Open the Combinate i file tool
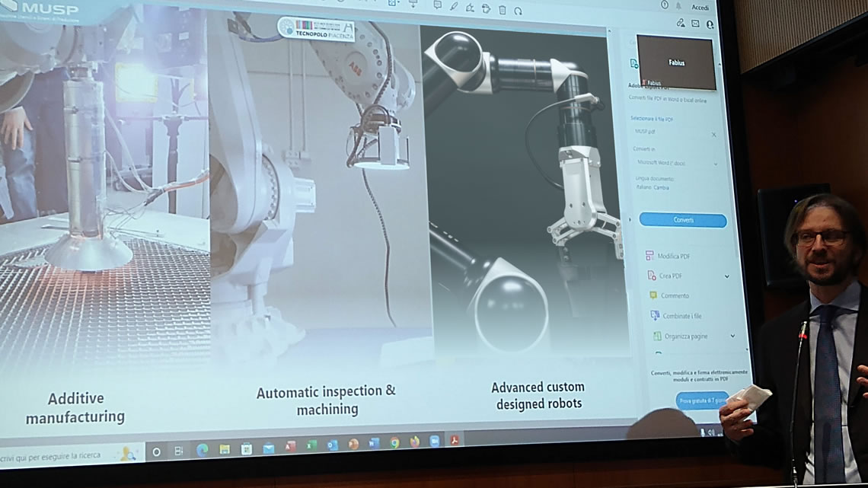The height and width of the screenshot is (488, 868). pos(676,316)
